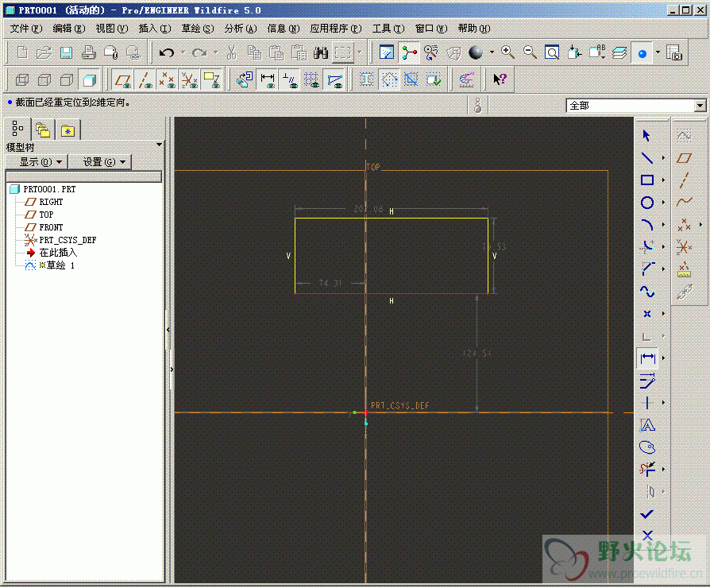
Task: Undo the last action
Action: pos(167,53)
